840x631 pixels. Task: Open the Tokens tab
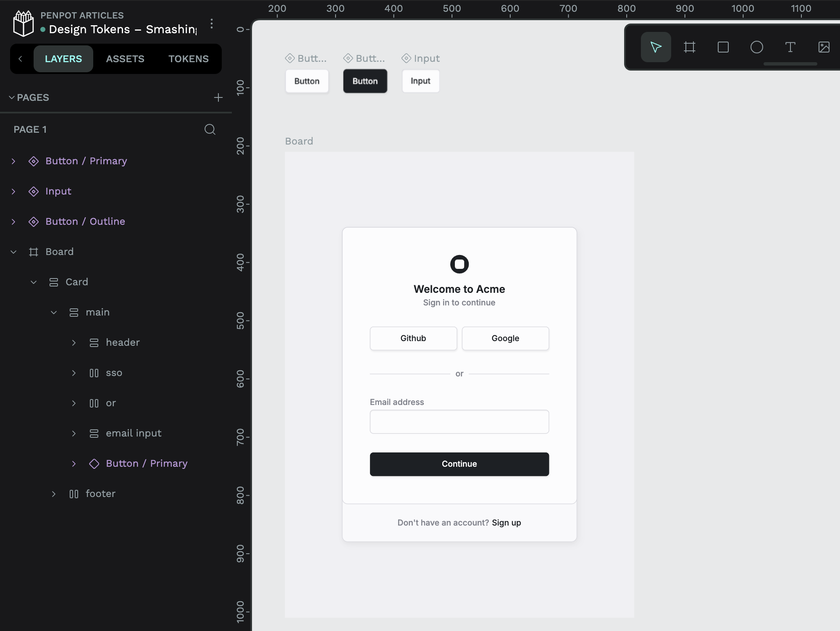point(188,59)
